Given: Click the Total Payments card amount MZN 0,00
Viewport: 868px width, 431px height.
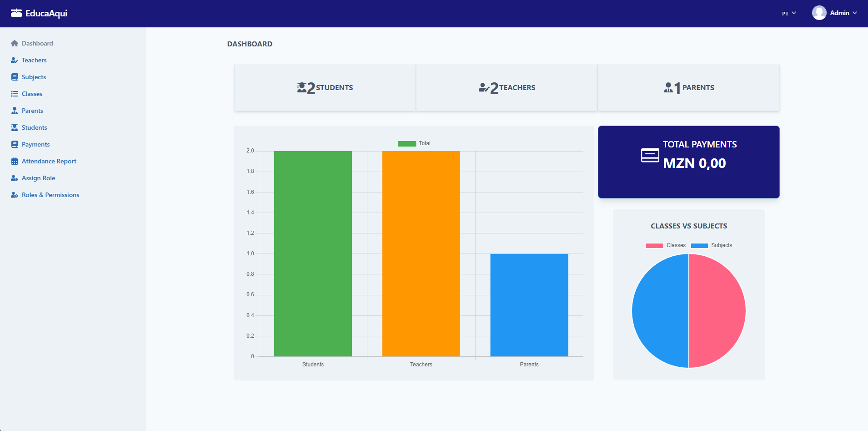Looking at the screenshot, I should 694,163.
